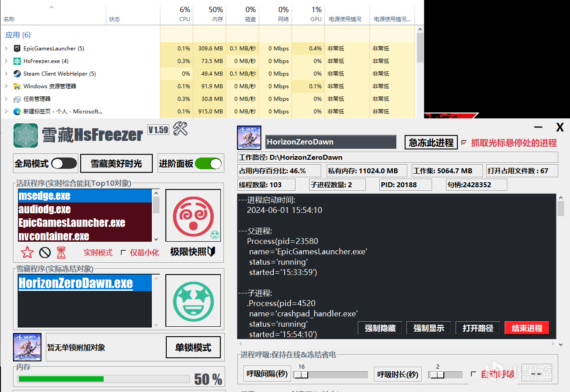Click the Microsoft Edge icon in Task Manager
This screenshot has width=570, height=392.
[17, 111]
